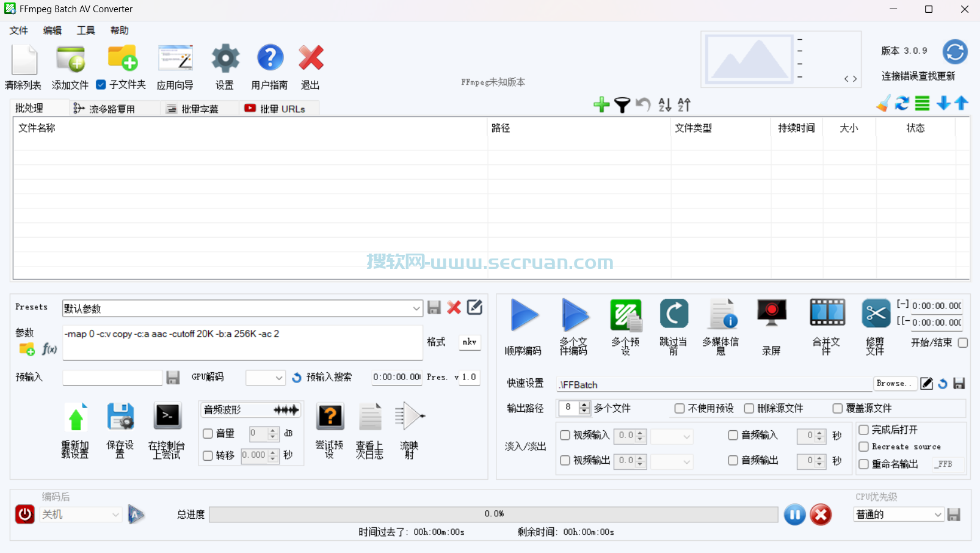
Task: Click the 总进度 progress bar
Action: [x=493, y=515]
